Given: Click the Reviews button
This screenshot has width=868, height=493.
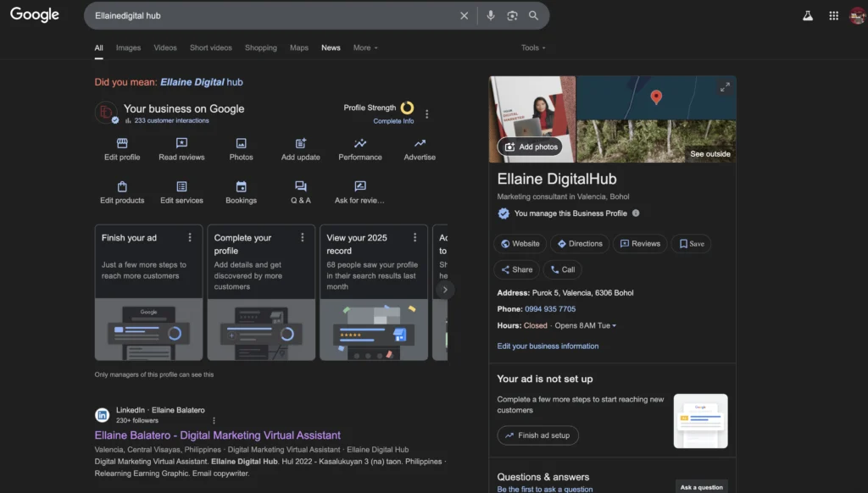Looking at the screenshot, I should tap(640, 243).
